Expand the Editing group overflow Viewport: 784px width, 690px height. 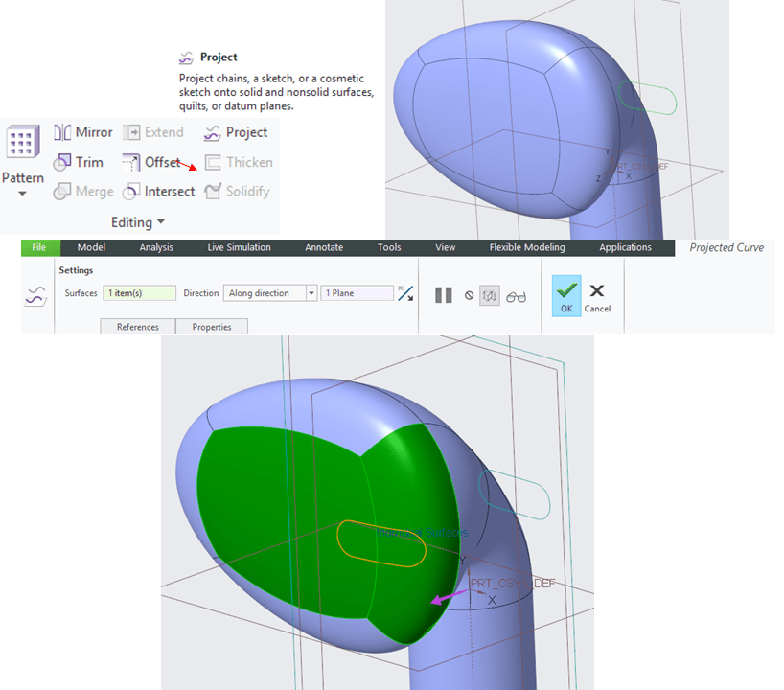159,221
